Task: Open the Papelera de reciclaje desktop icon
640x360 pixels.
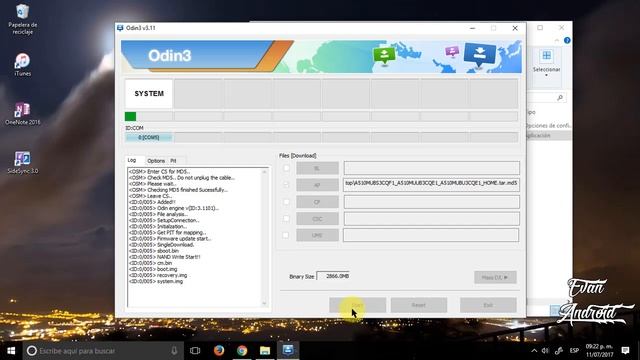Action: [x=22, y=19]
